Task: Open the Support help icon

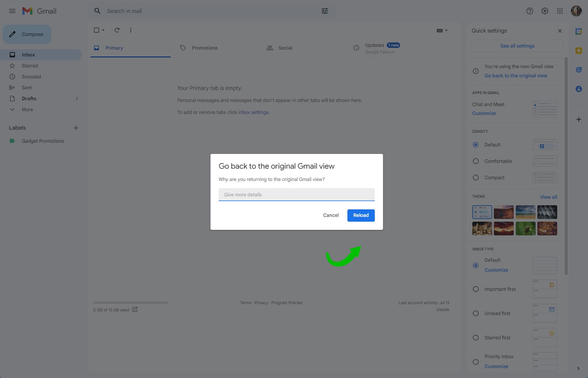Action: [x=529, y=11]
